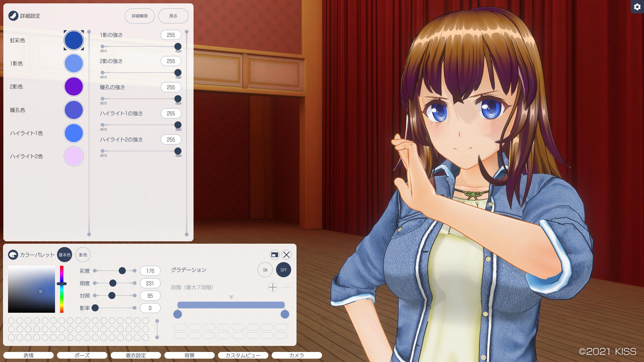644x362 pixels.
Task: Click the 影率 value field 0
Action: (150, 308)
